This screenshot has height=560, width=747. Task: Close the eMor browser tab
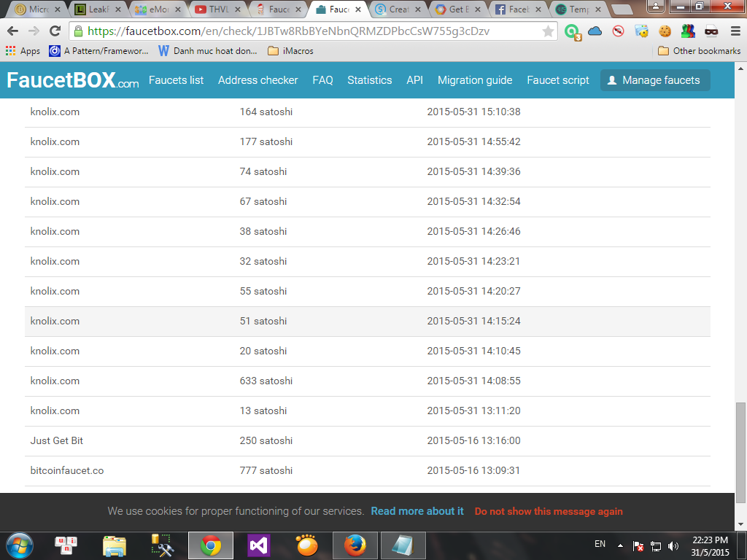click(178, 9)
